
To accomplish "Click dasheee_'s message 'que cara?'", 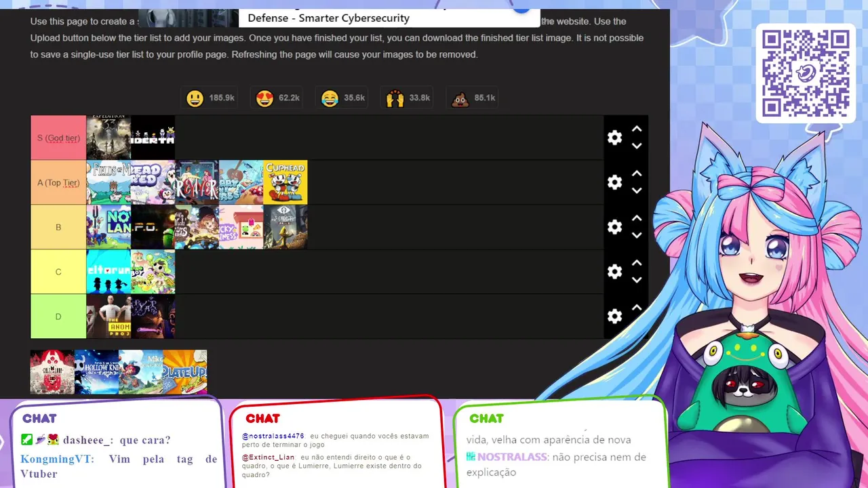I will (145, 441).
